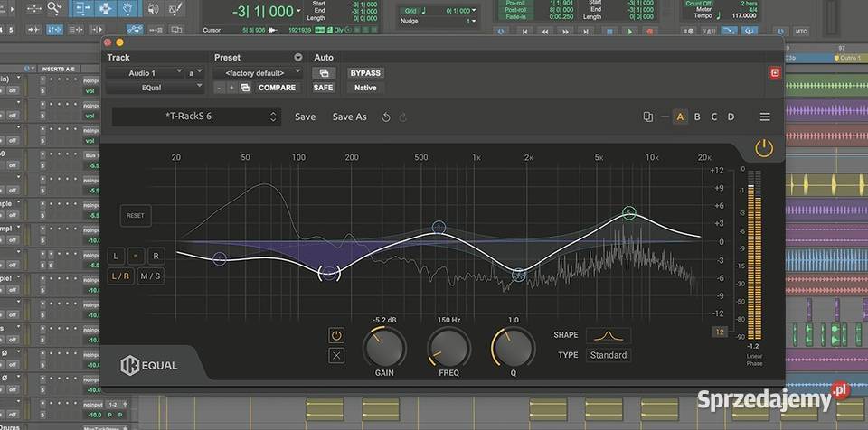Click the RESET button on the EQ graph
868x430 pixels.
click(136, 216)
